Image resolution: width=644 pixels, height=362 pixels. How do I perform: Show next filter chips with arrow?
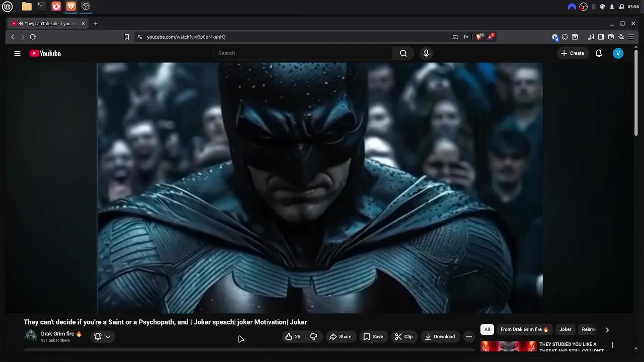tap(607, 330)
